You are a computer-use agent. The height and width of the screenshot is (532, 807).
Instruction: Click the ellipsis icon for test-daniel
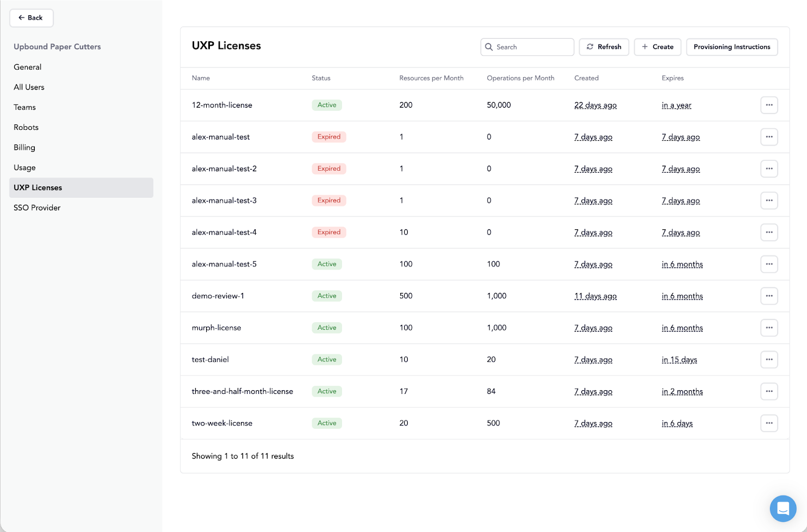tap(769, 360)
